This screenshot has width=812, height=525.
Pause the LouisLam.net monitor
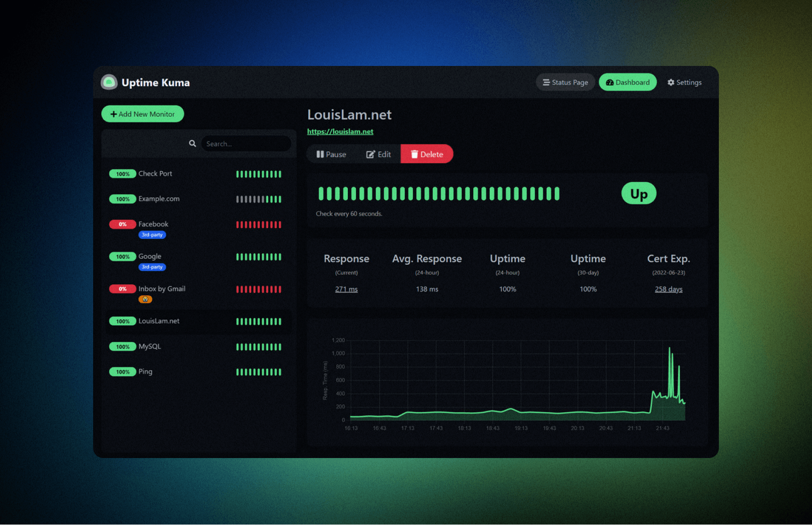[x=331, y=154]
